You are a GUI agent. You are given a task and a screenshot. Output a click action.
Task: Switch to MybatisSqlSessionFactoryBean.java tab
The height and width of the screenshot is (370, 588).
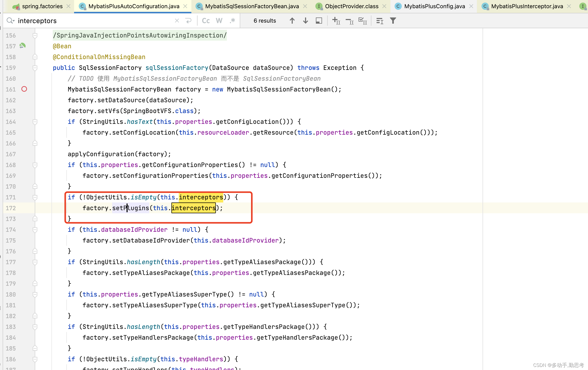(252, 6)
